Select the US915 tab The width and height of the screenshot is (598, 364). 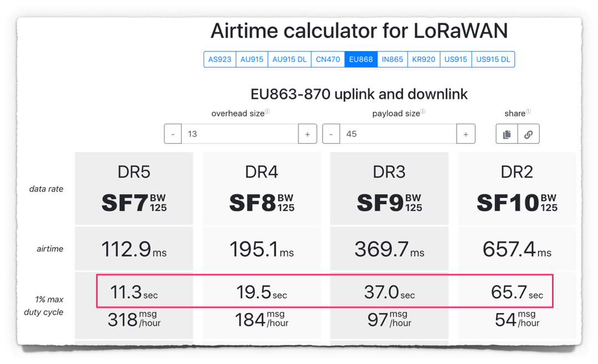(455, 59)
